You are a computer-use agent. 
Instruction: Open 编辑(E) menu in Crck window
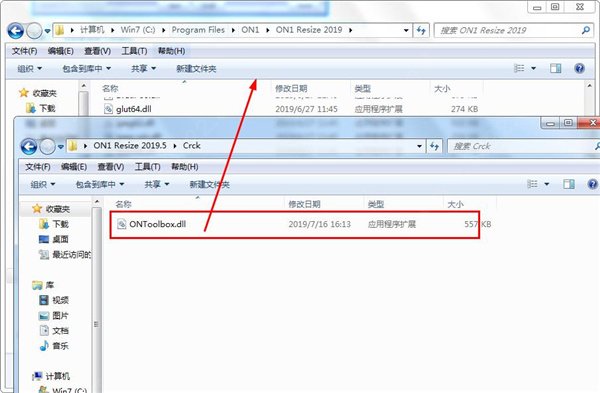(x=74, y=167)
